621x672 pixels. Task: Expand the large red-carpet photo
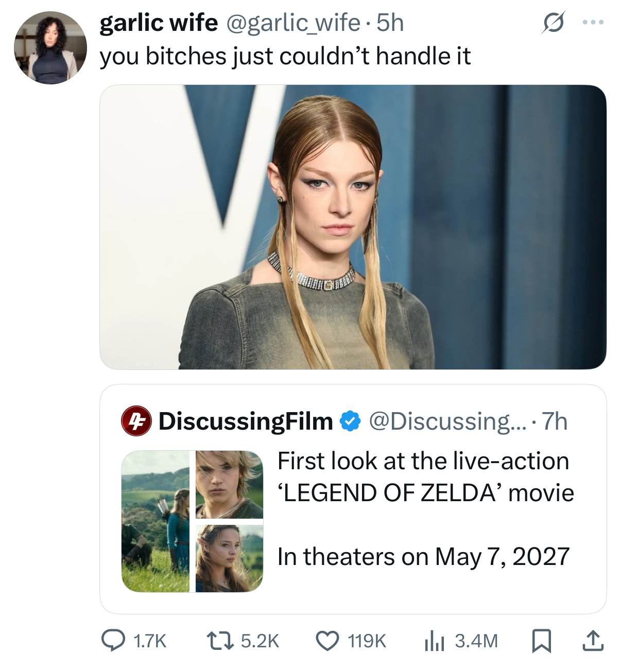tap(353, 227)
